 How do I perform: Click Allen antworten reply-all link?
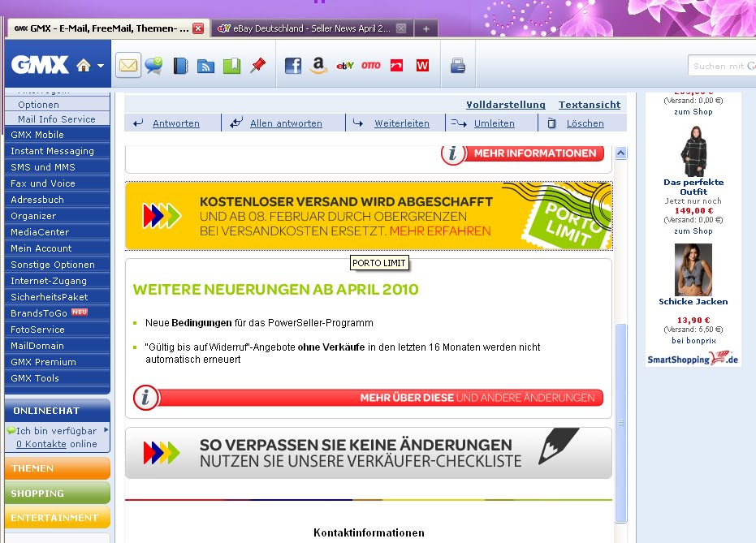[286, 123]
